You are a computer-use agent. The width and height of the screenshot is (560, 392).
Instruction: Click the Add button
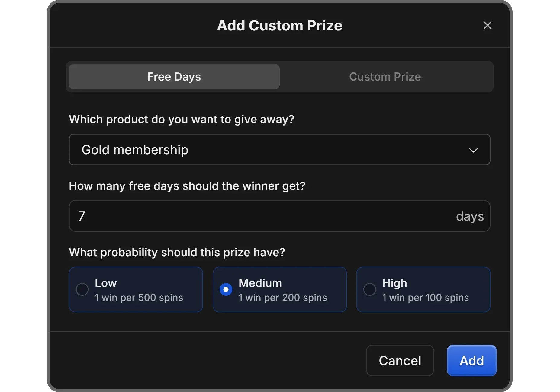471,360
